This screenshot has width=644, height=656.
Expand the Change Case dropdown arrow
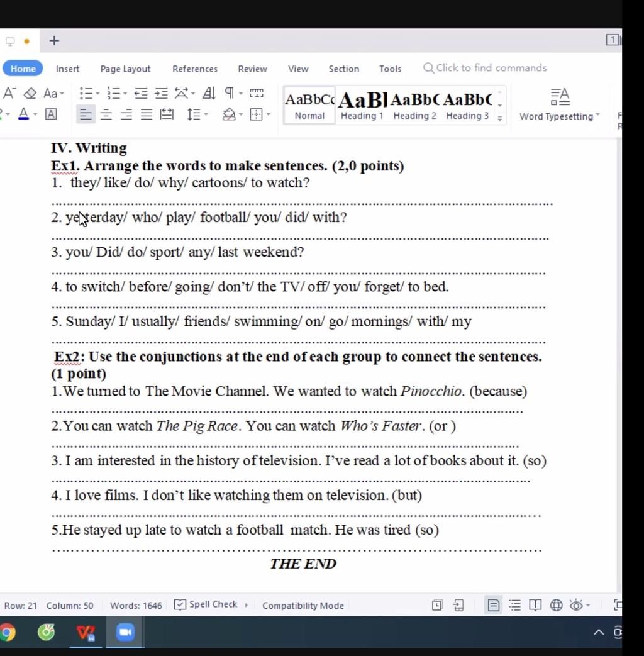[x=62, y=93]
